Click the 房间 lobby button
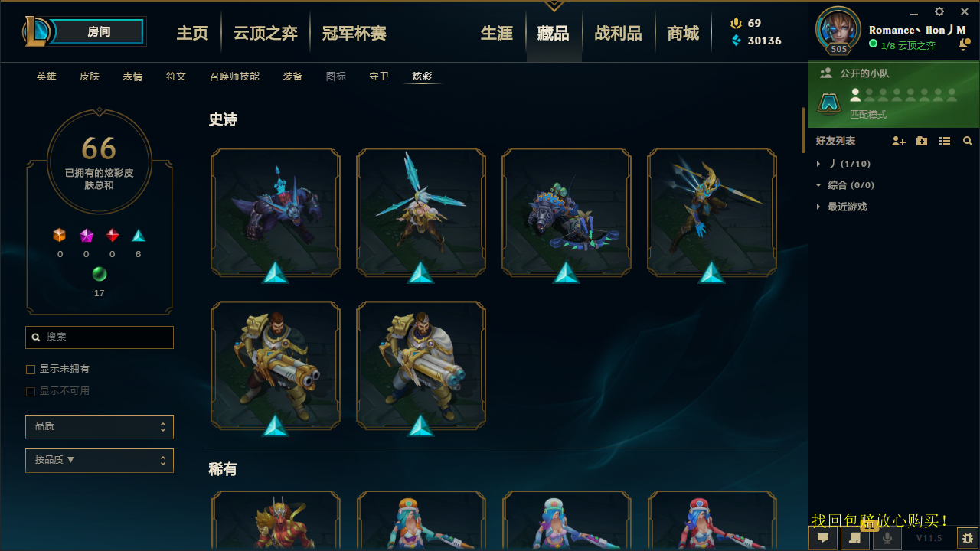This screenshot has width=980, height=551. coord(99,31)
